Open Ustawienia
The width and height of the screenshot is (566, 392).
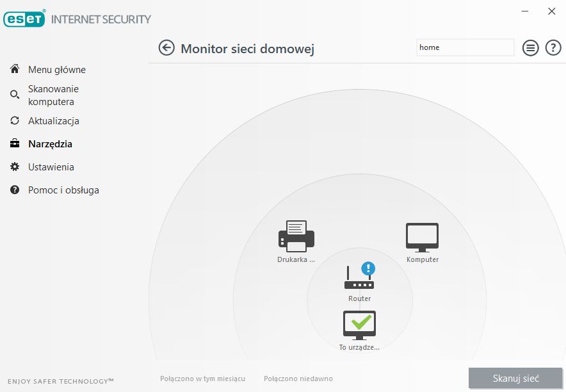(51, 167)
